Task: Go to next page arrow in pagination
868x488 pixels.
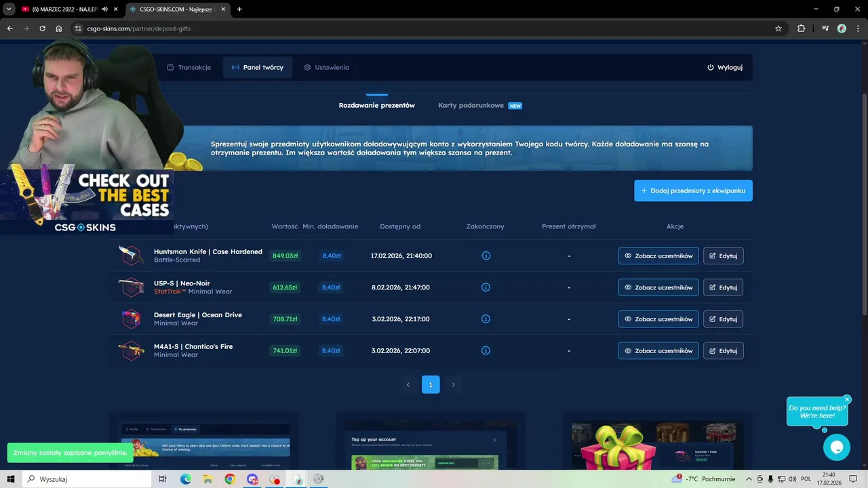Action: pyautogui.click(x=453, y=384)
